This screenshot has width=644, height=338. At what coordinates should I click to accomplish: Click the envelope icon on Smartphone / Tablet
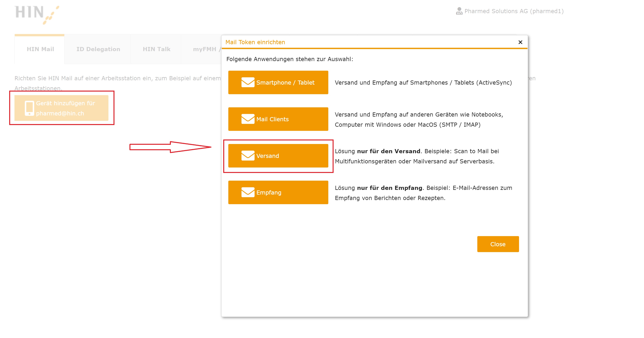click(x=248, y=83)
